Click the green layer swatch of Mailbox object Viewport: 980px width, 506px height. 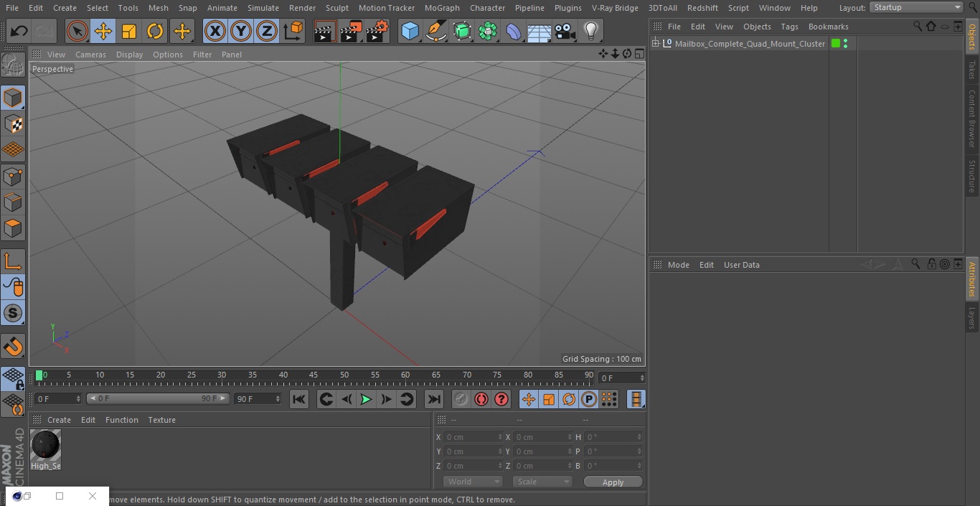pyautogui.click(x=835, y=44)
